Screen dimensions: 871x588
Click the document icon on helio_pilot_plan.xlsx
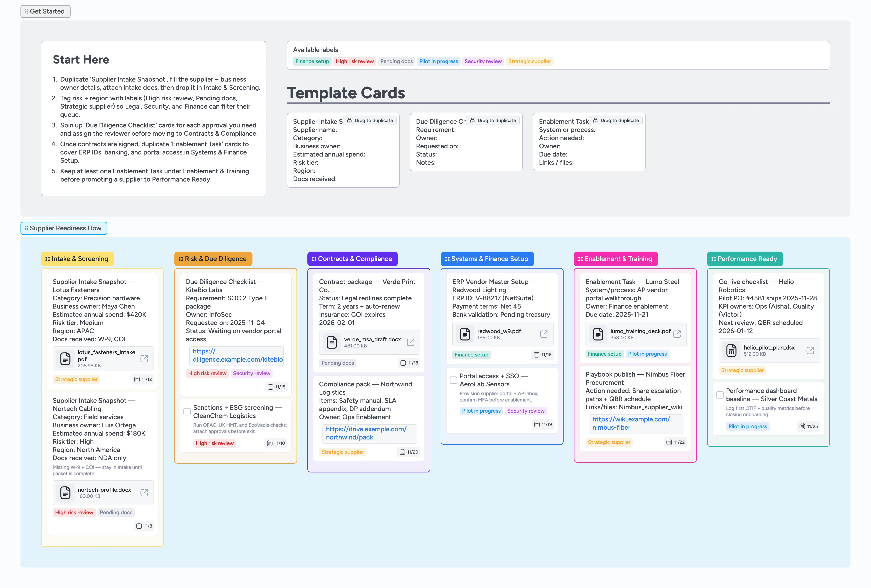(x=732, y=350)
